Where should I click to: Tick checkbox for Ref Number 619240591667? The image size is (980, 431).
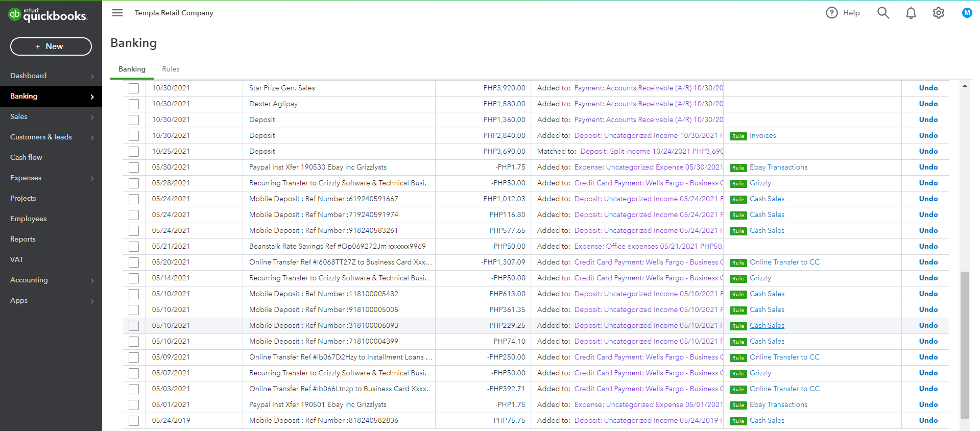pyautogui.click(x=134, y=199)
